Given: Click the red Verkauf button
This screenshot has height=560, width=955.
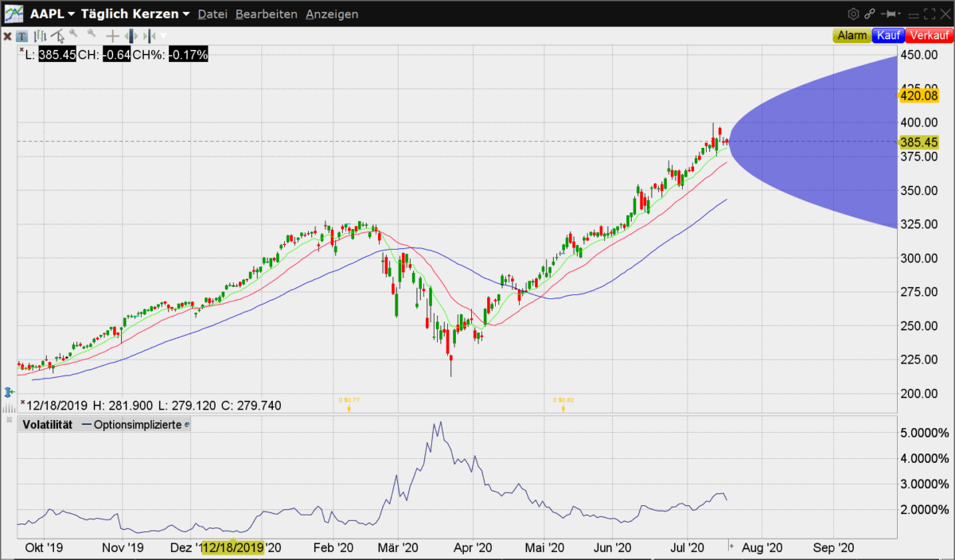Looking at the screenshot, I should tap(929, 36).
